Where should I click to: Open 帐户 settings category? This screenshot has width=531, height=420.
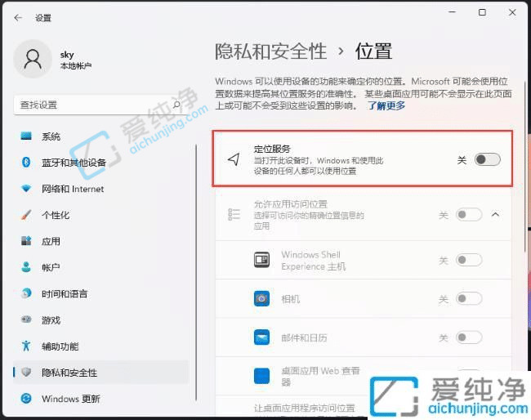tap(100, 267)
